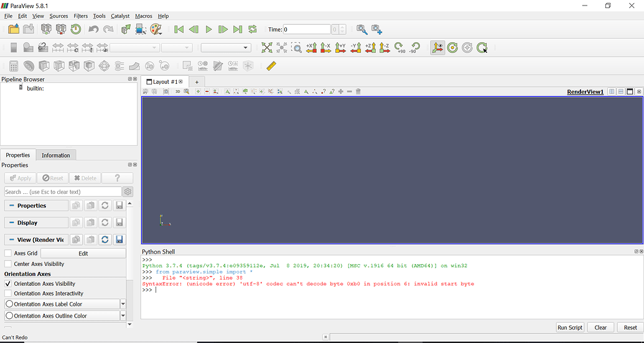Click the Run Script button
Viewport: 644px width, 343px height.
[570, 327]
